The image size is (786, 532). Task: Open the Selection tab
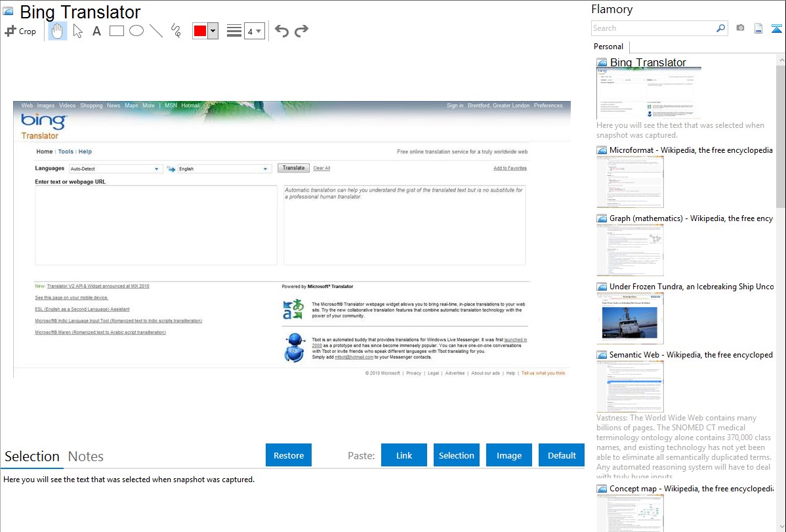coord(32,457)
